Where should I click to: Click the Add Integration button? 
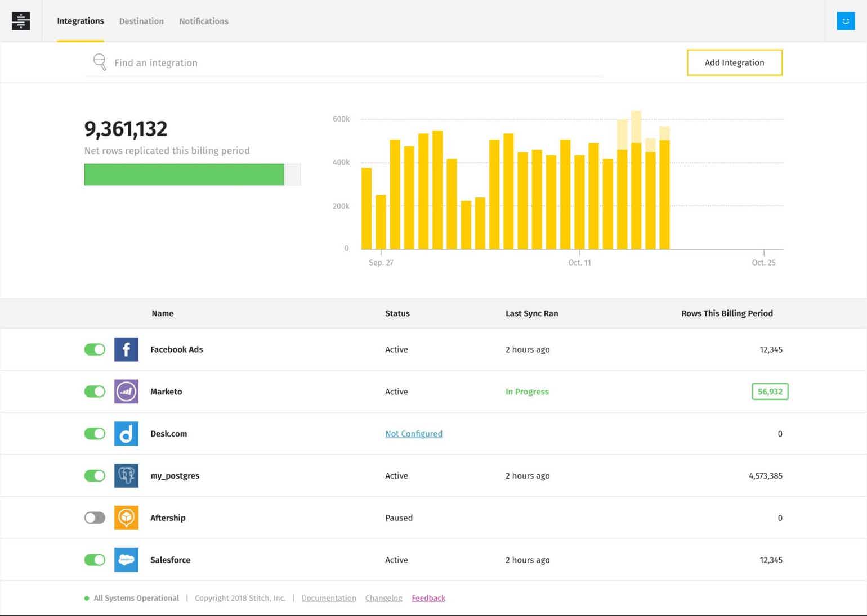tap(734, 62)
